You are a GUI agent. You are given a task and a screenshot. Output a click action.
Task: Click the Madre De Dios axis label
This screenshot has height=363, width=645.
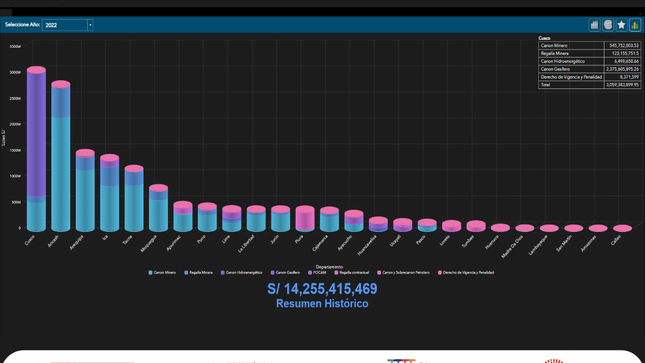512,246
